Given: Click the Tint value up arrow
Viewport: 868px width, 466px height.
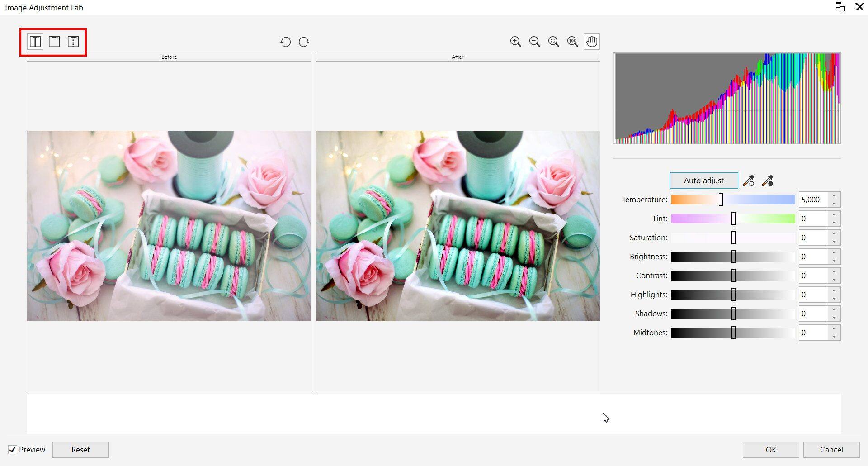Looking at the screenshot, I should (x=835, y=216).
